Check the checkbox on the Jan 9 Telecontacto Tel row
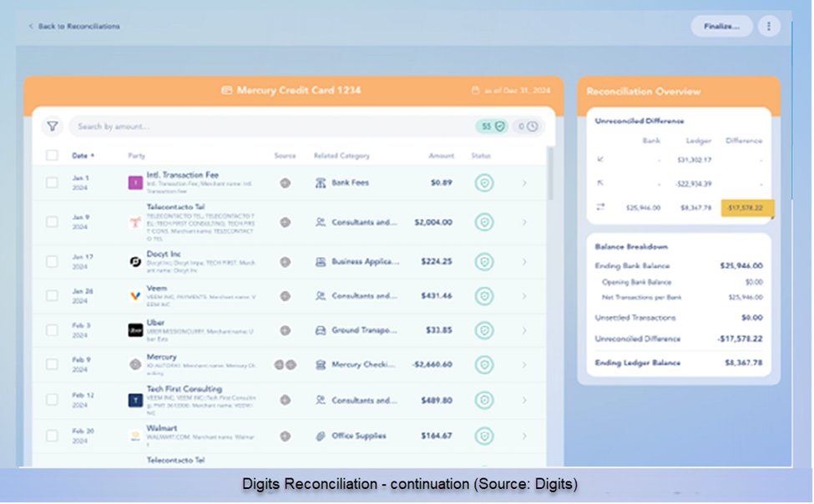The width and height of the screenshot is (814, 504). click(52, 222)
